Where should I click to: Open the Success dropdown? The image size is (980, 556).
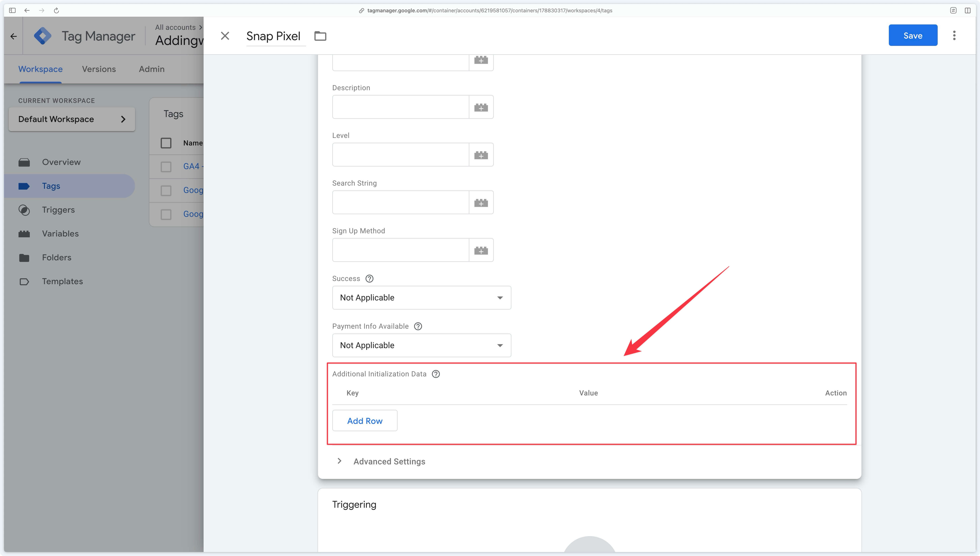[x=421, y=298]
